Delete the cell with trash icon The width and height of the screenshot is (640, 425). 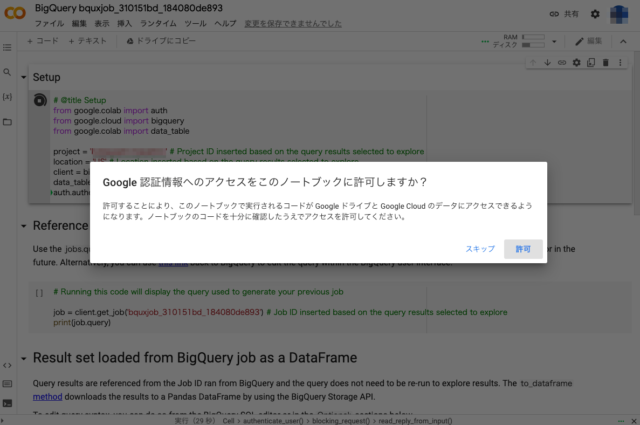606,62
